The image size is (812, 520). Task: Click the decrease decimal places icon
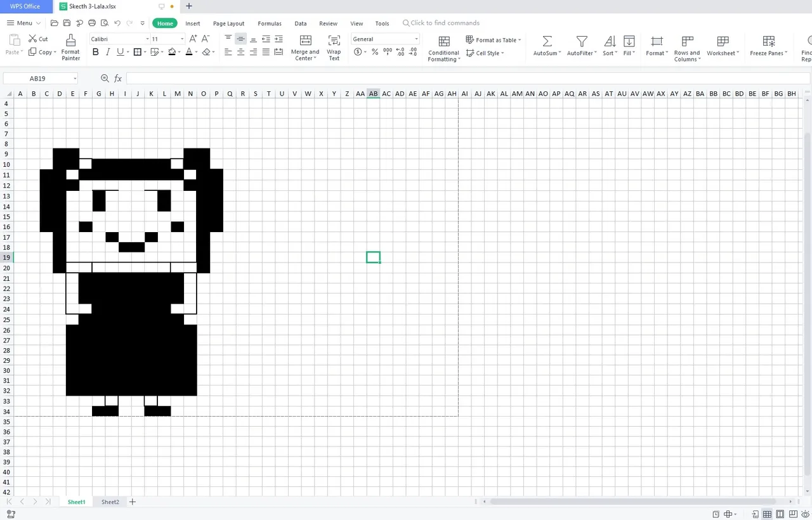(x=414, y=52)
